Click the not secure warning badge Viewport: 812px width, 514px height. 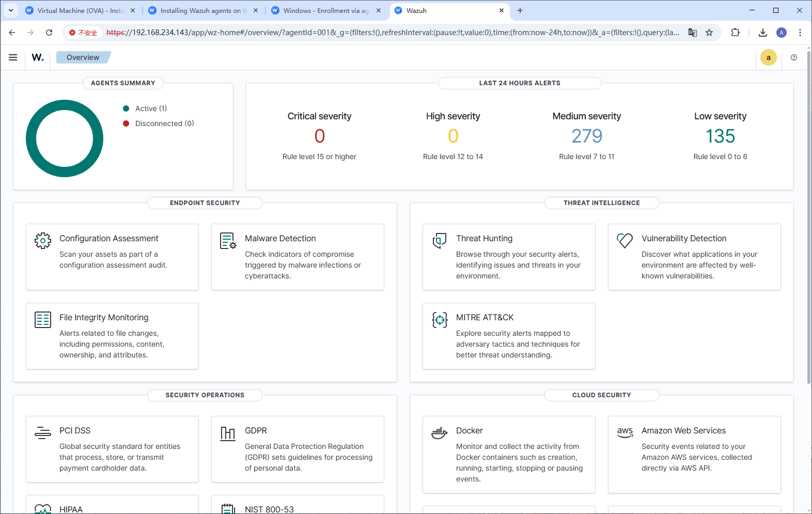(x=84, y=33)
